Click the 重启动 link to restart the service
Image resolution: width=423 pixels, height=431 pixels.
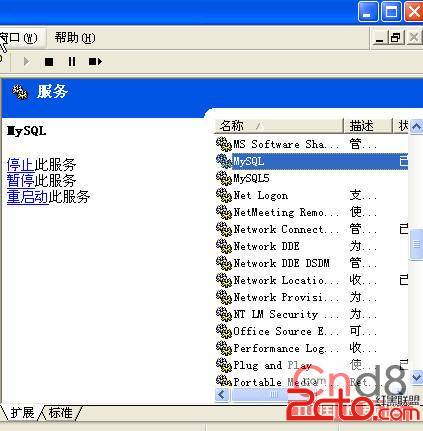(28, 197)
